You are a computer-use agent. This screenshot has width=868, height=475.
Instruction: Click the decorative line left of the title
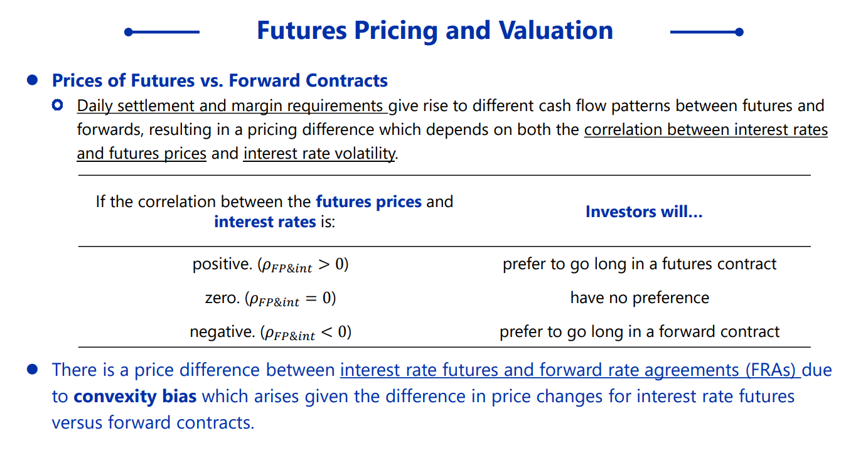point(162,32)
